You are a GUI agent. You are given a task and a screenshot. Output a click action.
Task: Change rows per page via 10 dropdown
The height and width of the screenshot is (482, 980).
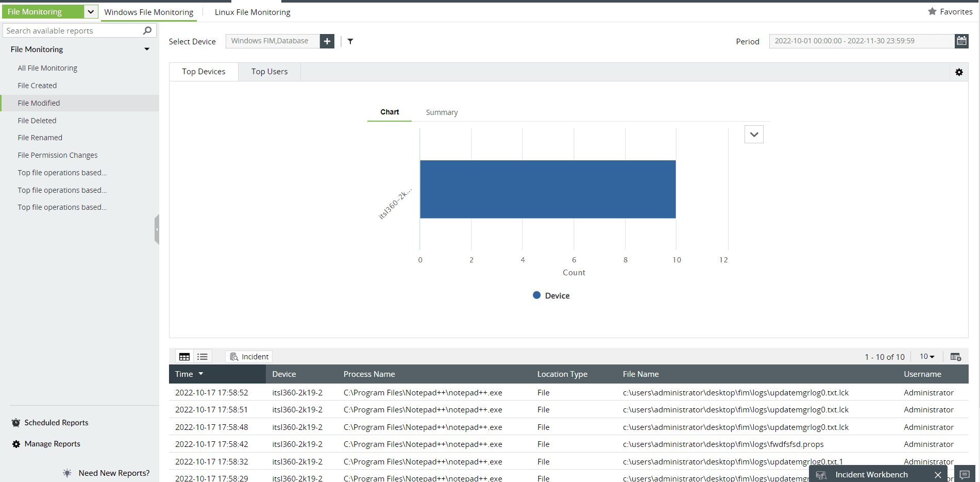pyautogui.click(x=926, y=356)
